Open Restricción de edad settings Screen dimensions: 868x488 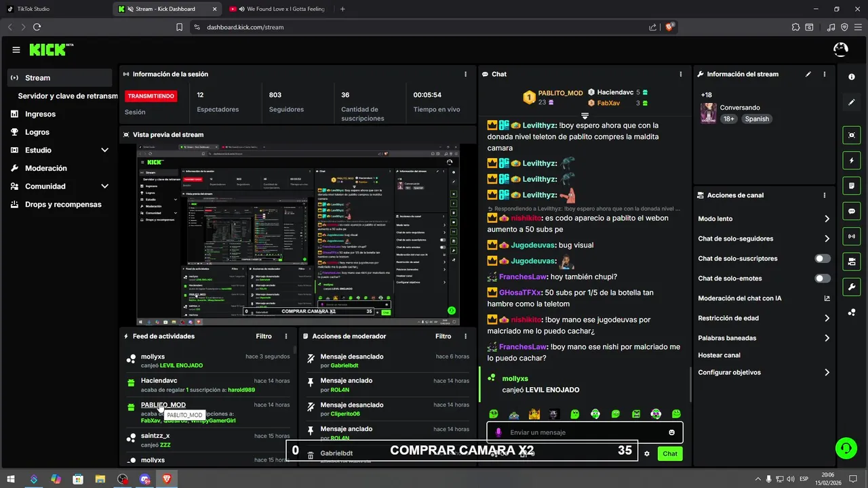tap(764, 318)
